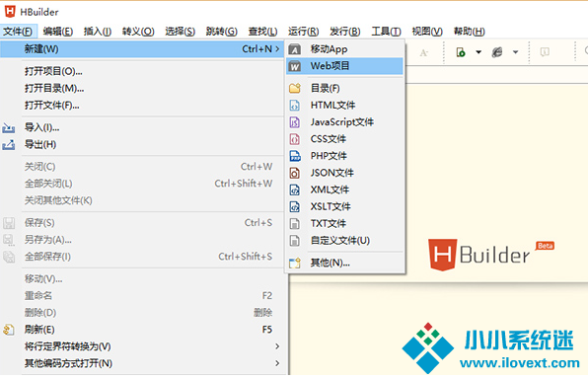The width and height of the screenshot is (588, 379).
Task: Click the new file toolbar icon with green dot
Action: [x=461, y=52]
